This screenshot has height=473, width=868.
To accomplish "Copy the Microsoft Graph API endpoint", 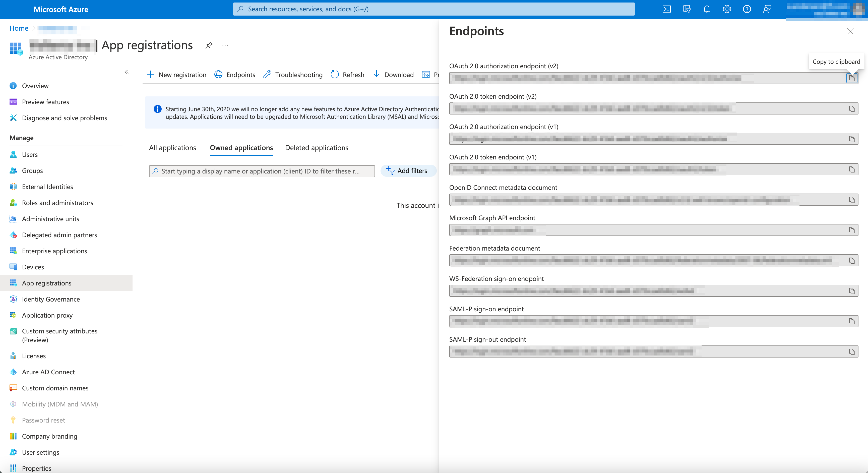I will pos(852,230).
